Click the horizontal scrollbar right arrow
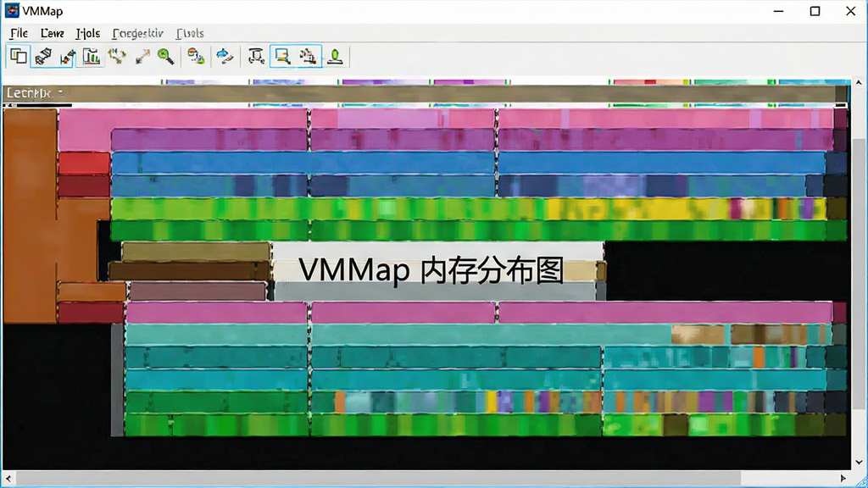The width and height of the screenshot is (868, 488). (x=843, y=478)
